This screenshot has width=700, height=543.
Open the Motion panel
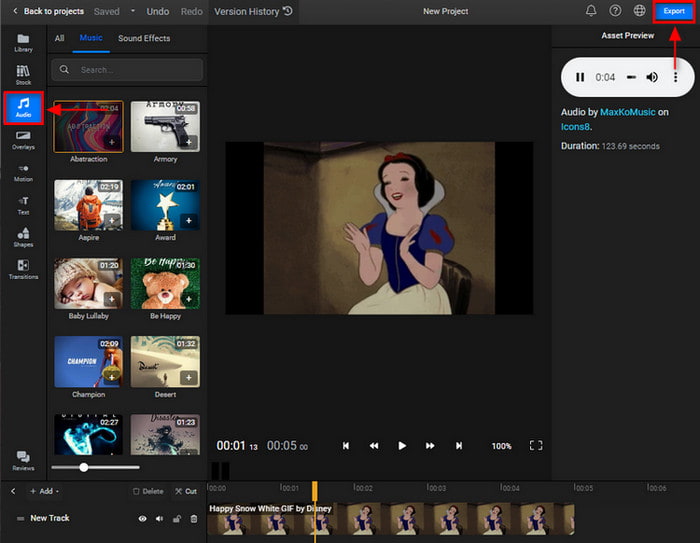23,173
